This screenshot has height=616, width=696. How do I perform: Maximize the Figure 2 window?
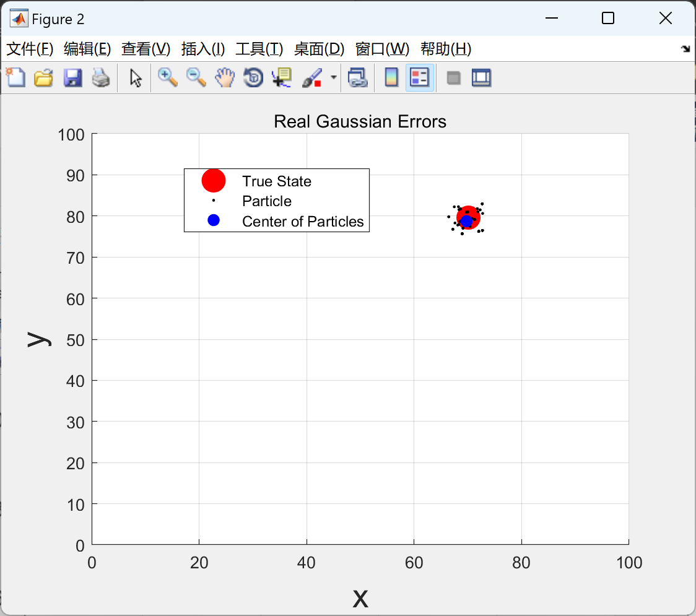(607, 18)
